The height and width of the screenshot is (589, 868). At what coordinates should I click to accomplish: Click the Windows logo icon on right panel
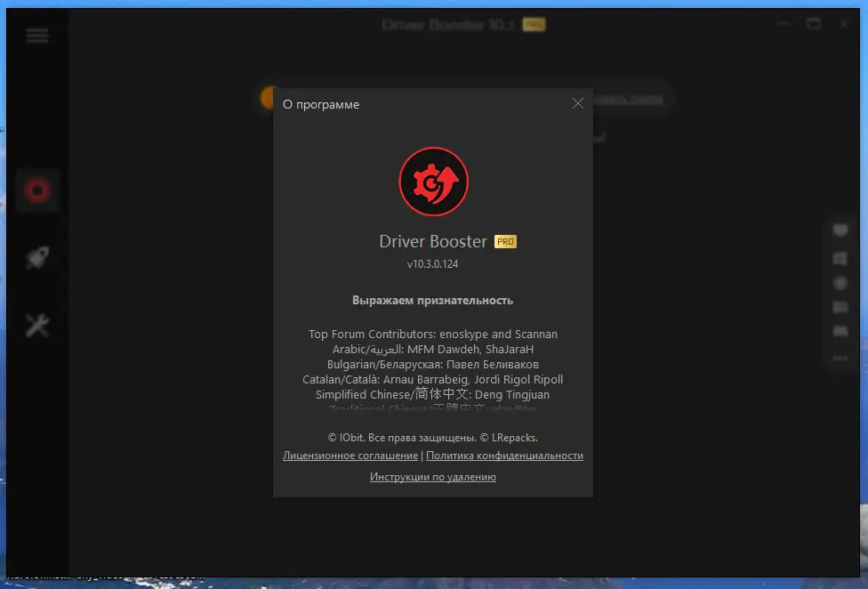click(840, 259)
